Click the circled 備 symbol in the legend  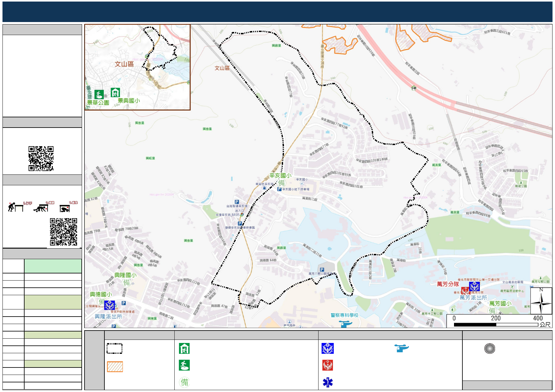tap(184, 382)
